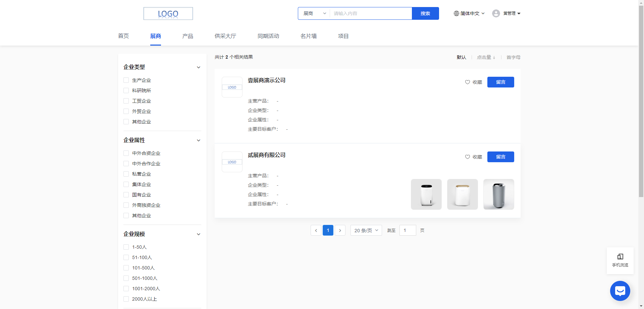Check 私营企业 checkbox

pos(126,174)
